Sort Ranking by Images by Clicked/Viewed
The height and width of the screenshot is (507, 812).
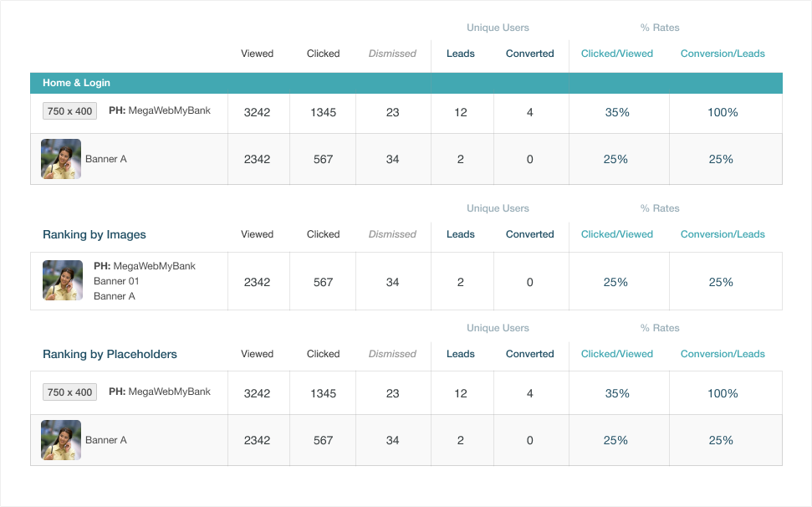617,234
